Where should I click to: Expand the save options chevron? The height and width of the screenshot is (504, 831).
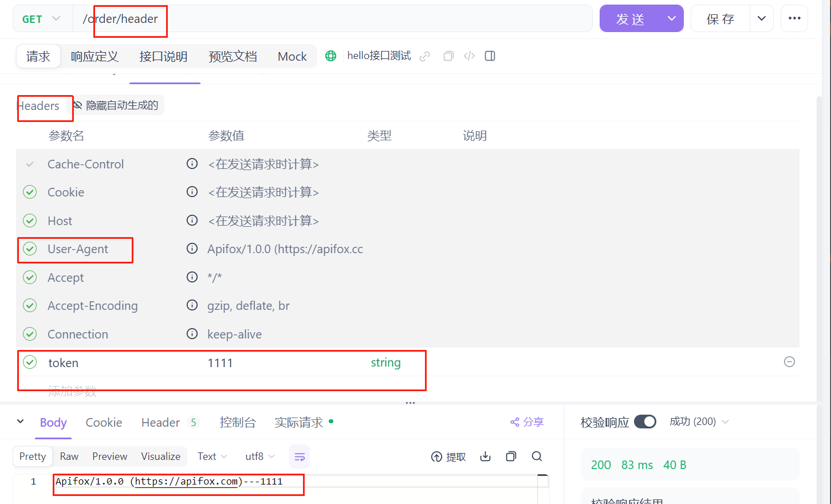point(762,19)
